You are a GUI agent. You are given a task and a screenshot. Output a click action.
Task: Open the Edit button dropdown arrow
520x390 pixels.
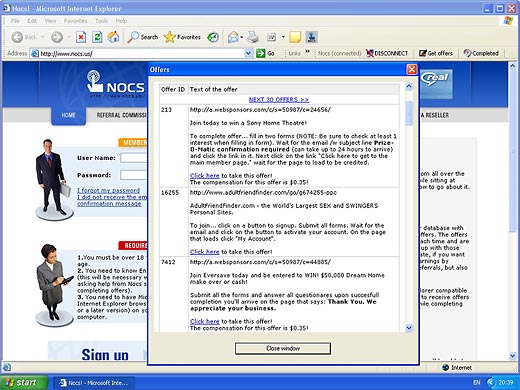click(x=283, y=37)
